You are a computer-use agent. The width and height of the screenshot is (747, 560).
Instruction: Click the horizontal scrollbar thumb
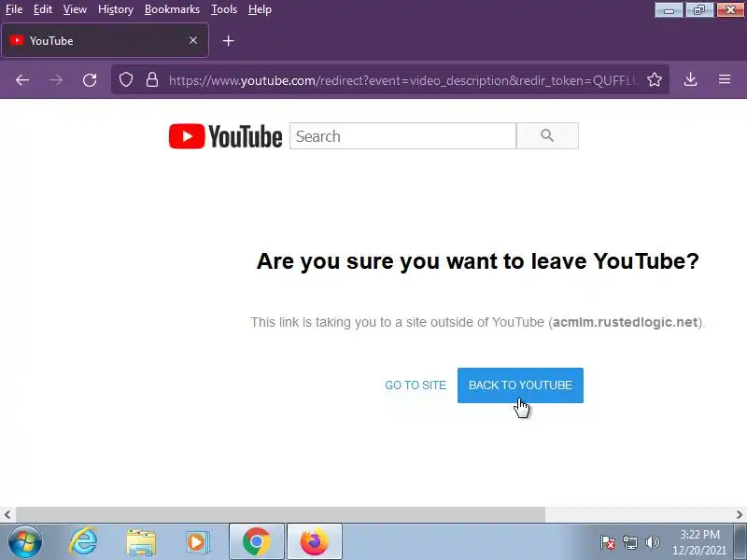(280, 515)
